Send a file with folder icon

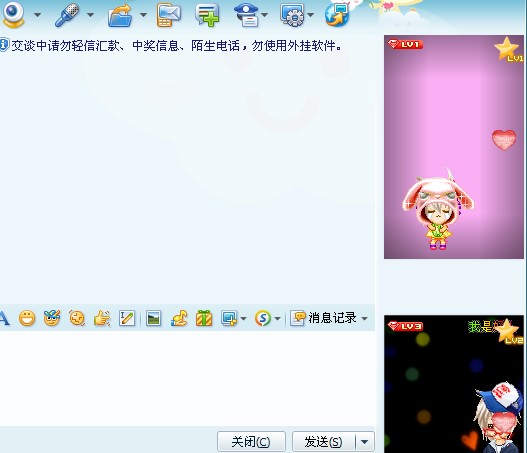(120, 15)
